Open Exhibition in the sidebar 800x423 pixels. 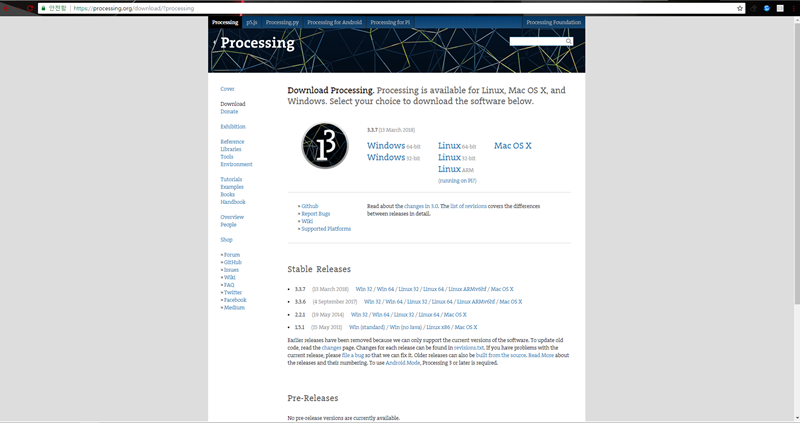[x=233, y=127]
